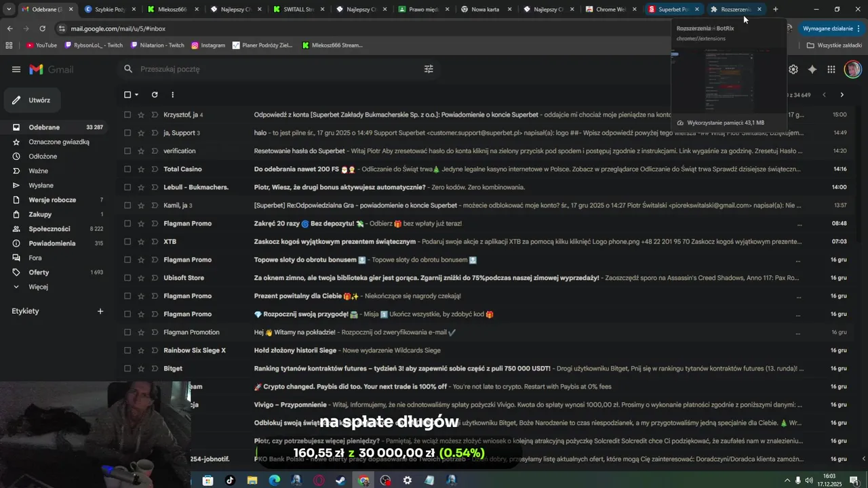Mark the Bitget email as important
Image resolution: width=868 pixels, height=488 pixels.
point(155,369)
